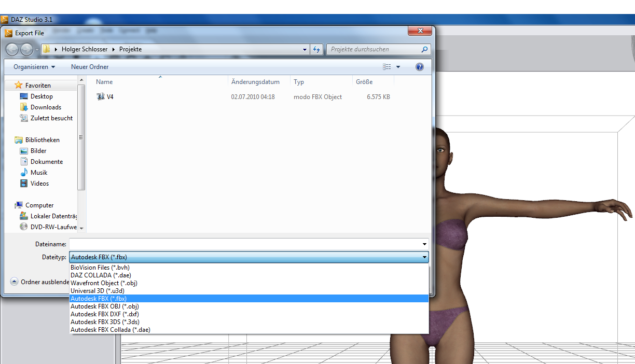Viewport: 635px width, 364px height.
Task: Click the 6.575 KB size cell
Action: 378,97
